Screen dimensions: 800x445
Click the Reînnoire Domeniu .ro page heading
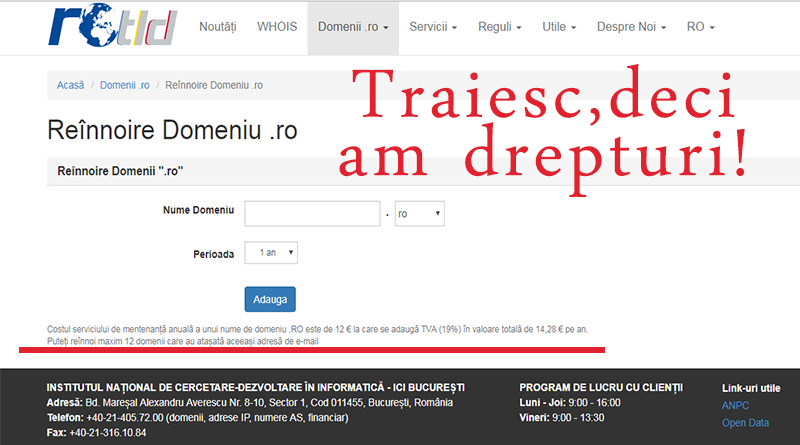(172, 130)
